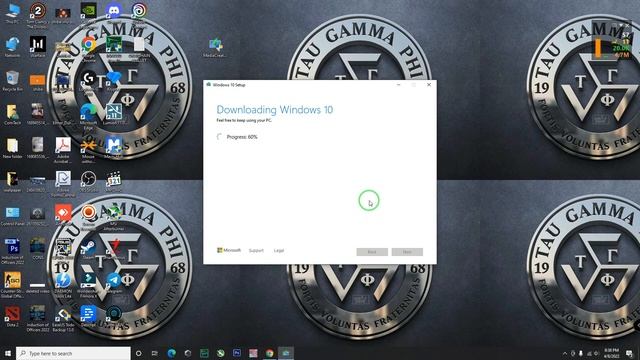Open the OBS Studio desktop shortcut

point(88,182)
